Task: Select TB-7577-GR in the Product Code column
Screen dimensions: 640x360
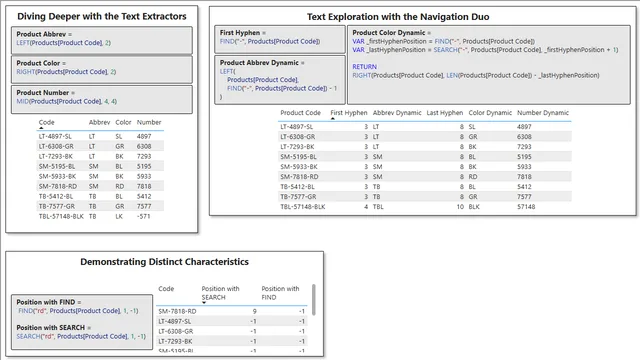Action: [298, 197]
